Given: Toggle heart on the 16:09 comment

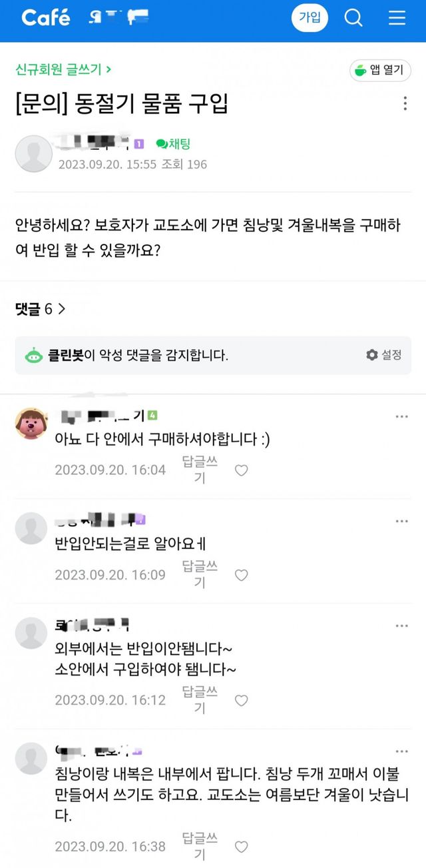Looking at the screenshot, I should tap(242, 575).
